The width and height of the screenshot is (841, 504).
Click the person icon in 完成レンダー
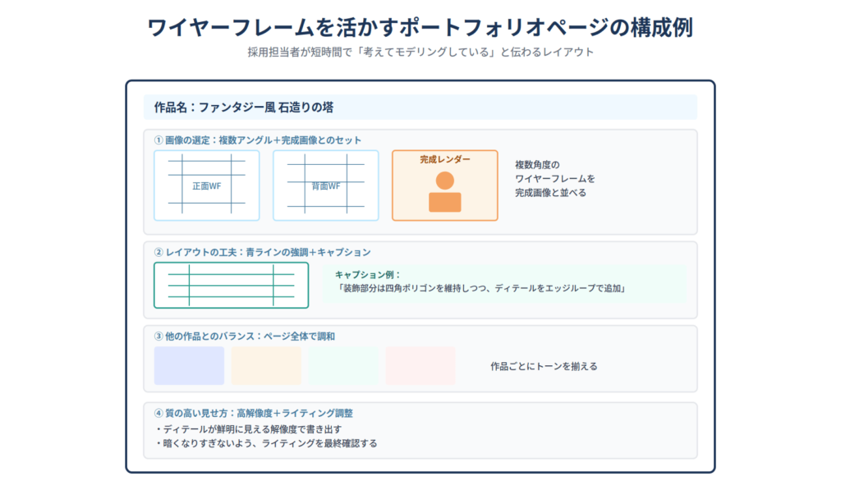pyautogui.click(x=444, y=191)
